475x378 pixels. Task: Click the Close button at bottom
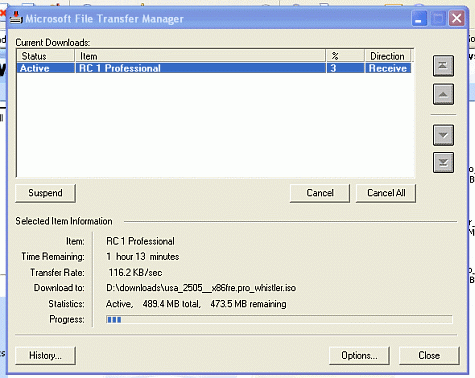pyautogui.click(x=429, y=355)
